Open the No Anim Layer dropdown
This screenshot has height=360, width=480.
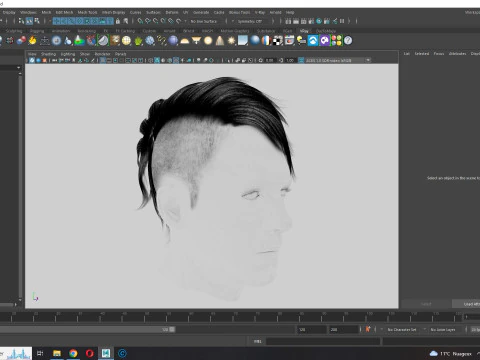coord(443,330)
